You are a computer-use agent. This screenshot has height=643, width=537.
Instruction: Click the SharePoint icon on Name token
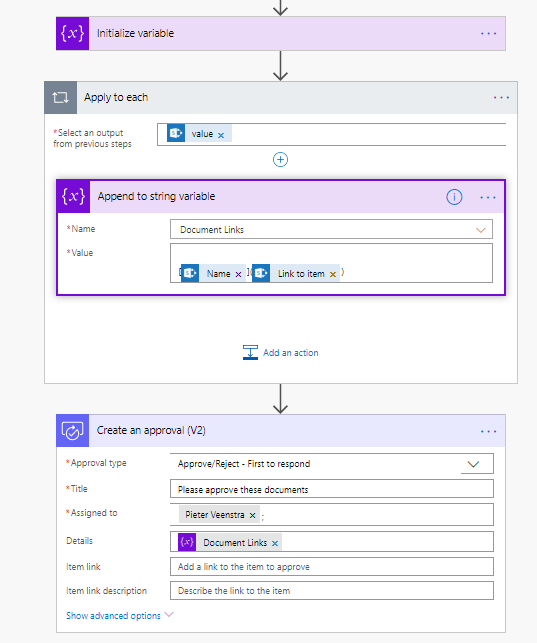(x=190, y=273)
